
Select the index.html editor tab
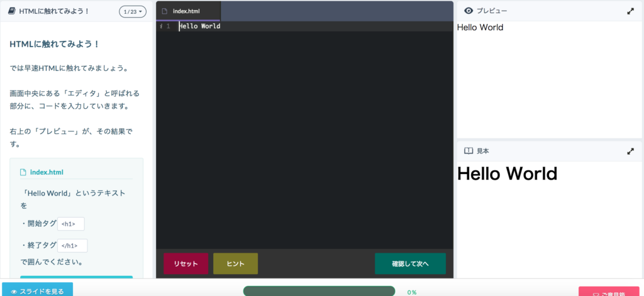coord(188,11)
